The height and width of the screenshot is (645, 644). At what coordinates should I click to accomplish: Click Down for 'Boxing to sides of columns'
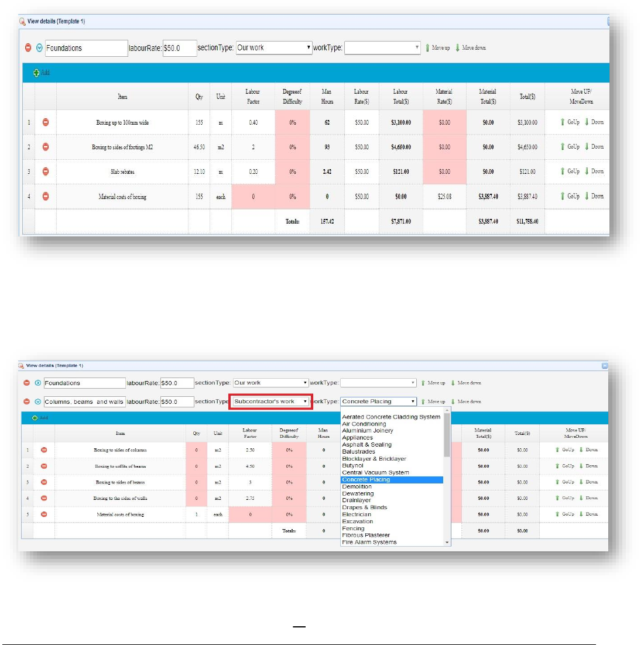tap(589, 450)
